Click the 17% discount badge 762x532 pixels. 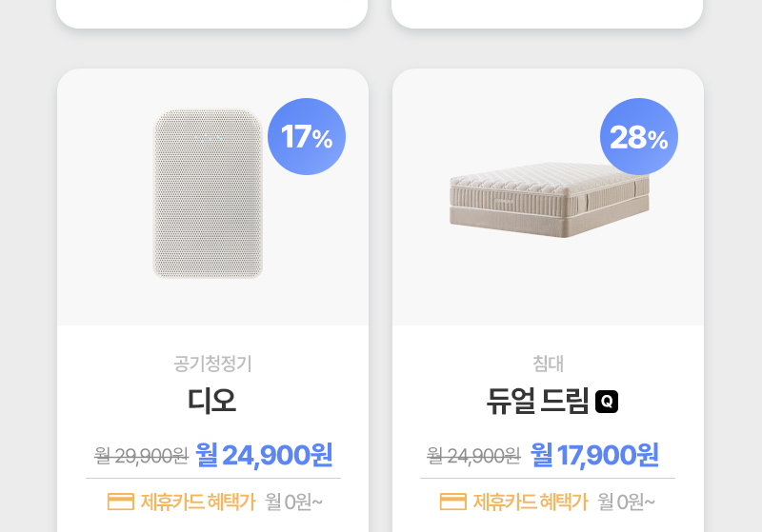click(307, 137)
